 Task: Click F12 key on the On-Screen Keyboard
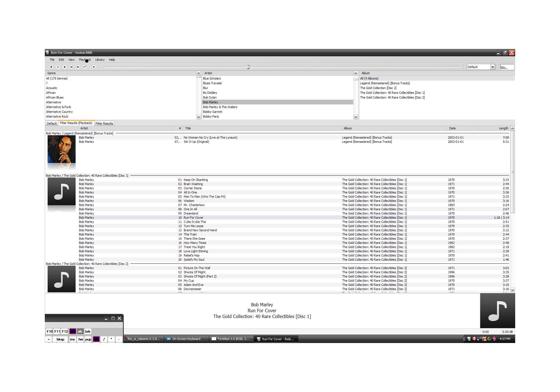coord(65,332)
